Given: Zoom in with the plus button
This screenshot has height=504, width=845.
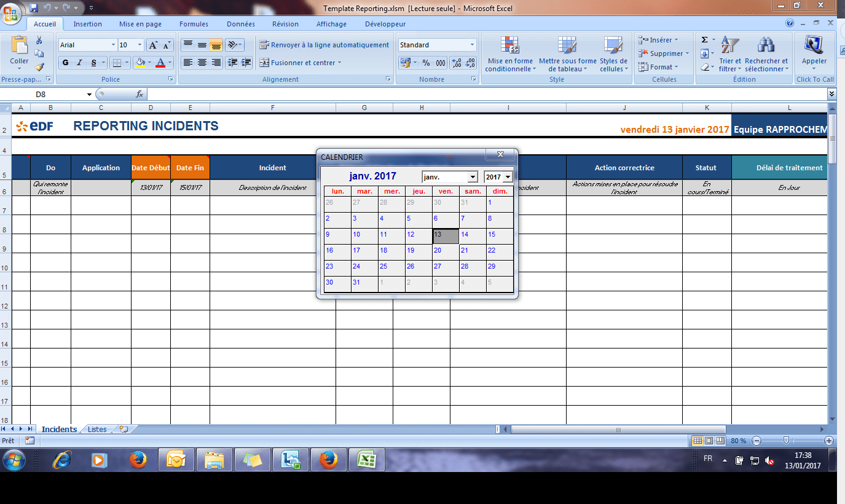Looking at the screenshot, I should click(x=829, y=441).
